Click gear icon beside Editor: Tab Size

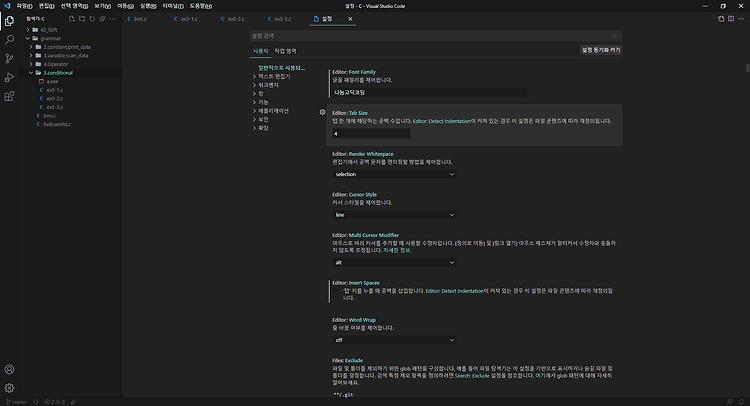(322, 112)
